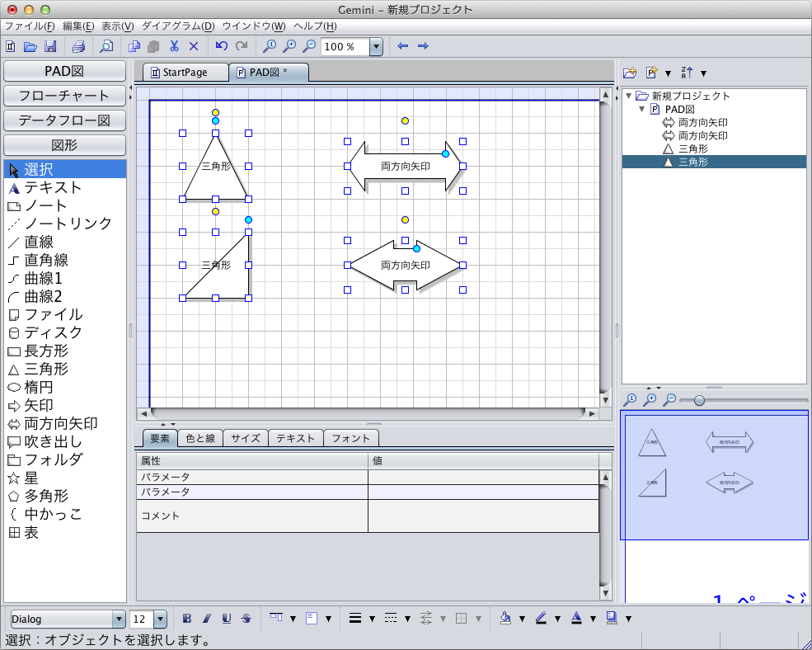Choose the フォルダ shape tool

65,459
